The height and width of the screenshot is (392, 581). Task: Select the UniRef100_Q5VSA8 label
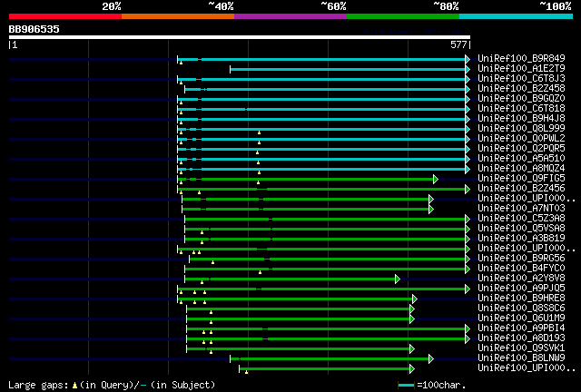click(x=521, y=229)
